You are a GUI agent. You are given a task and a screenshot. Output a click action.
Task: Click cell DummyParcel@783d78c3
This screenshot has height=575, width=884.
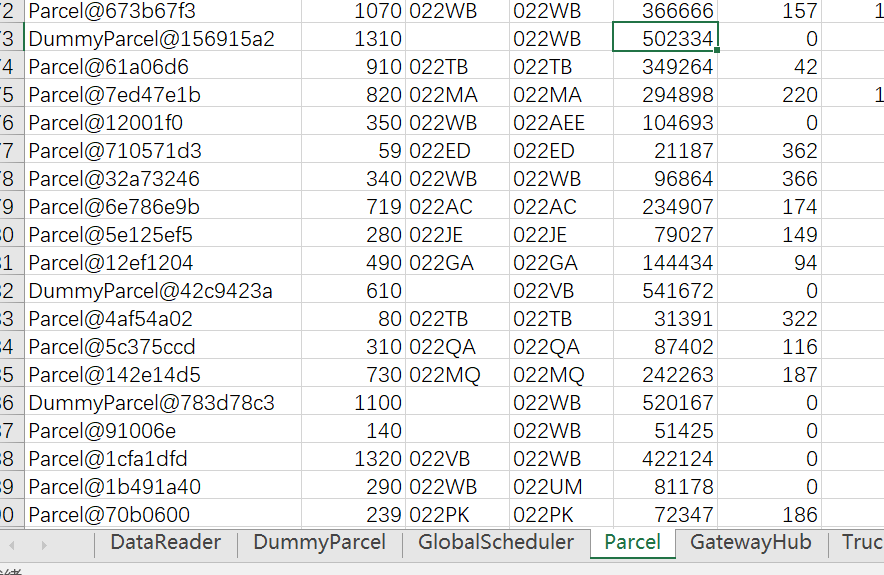point(163,401)
